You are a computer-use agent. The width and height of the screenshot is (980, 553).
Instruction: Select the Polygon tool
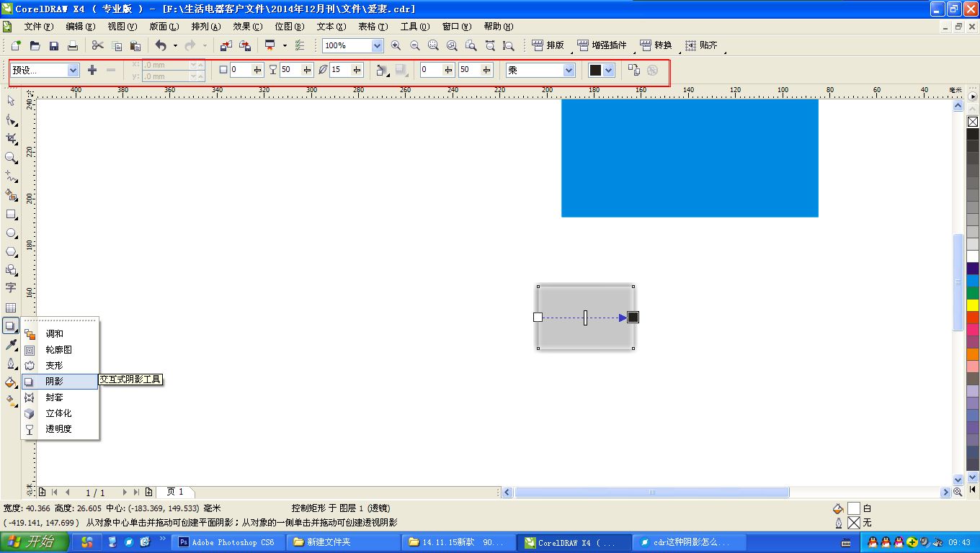coord(11,251)
